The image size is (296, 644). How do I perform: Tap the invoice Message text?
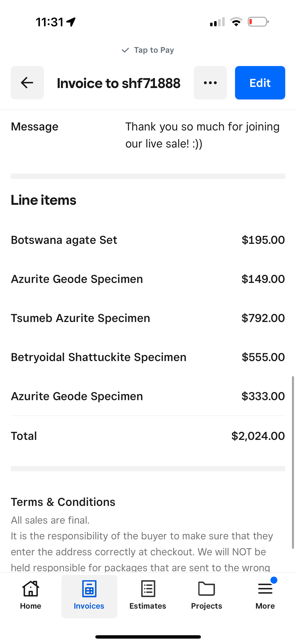(202, 135)
